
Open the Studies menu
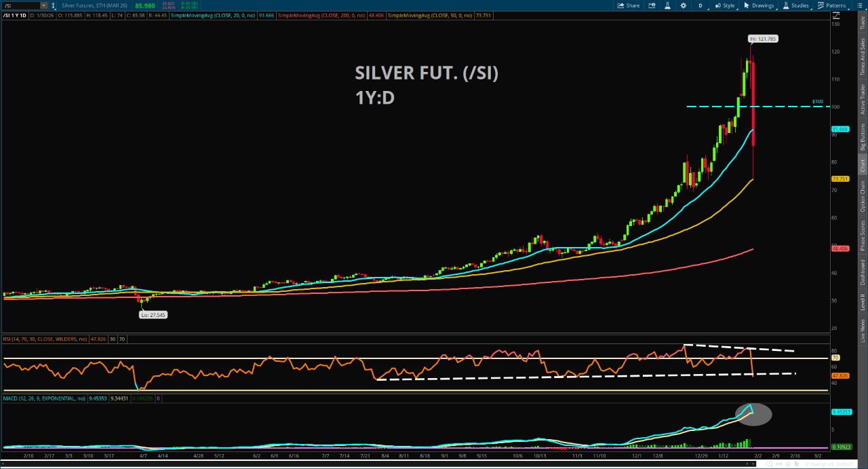click(x=795, y=5)
